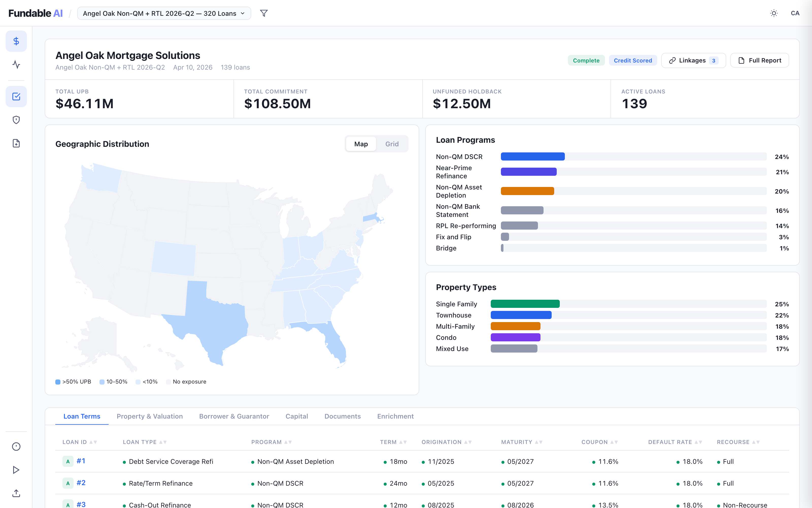Open loan #3 link
This screenshot has height=508, width=812.
(81, 504)
